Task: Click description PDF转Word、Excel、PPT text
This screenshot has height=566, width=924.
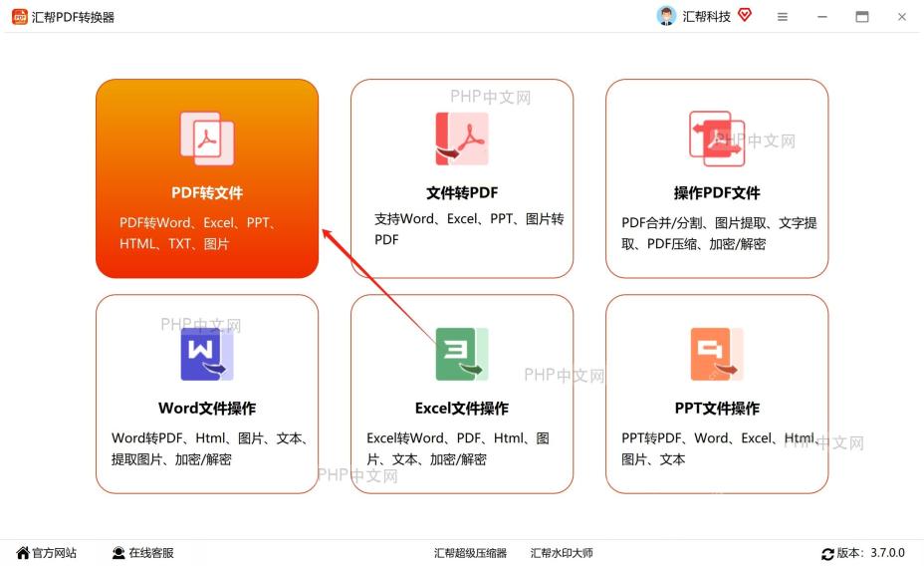Action: [x=198, y=233]
